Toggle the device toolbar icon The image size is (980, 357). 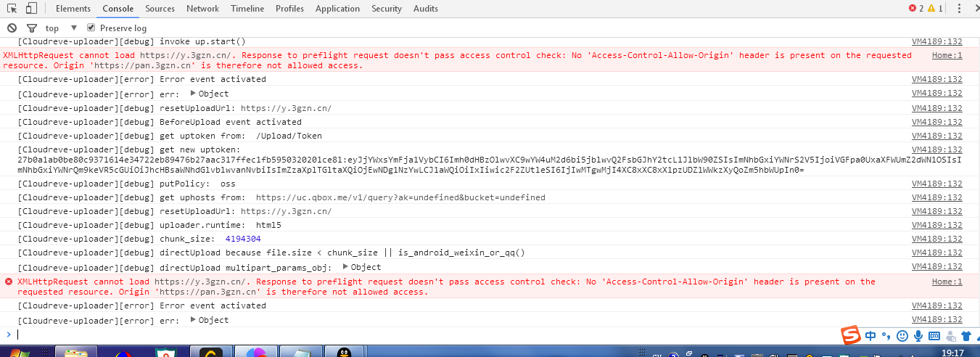pyautogui.click(x=31, y=9)
